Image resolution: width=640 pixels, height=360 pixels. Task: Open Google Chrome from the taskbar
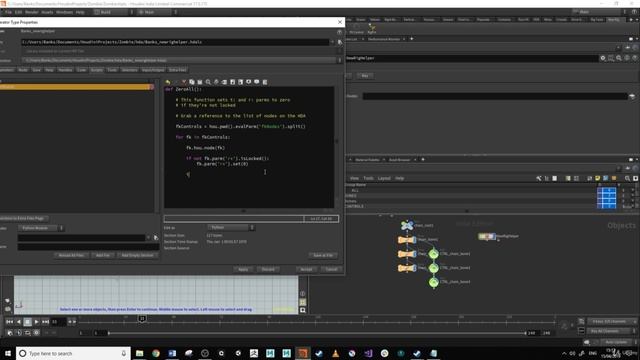pyautogui.click(x=156, y=353)
